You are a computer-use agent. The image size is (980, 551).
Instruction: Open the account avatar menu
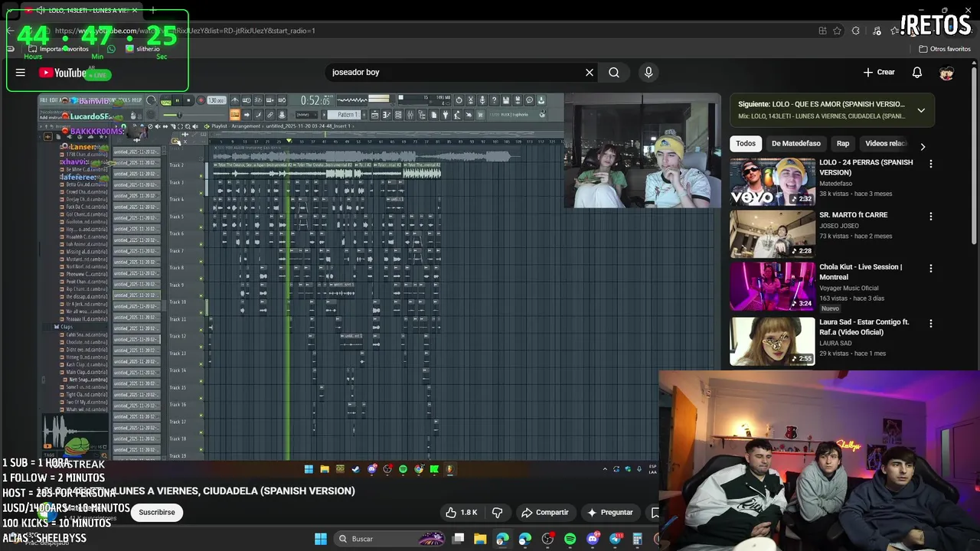point(947,73)
